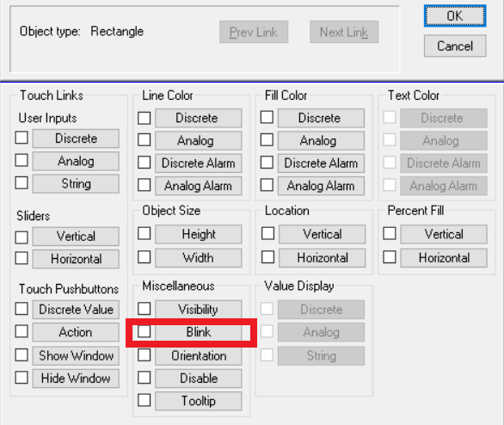Enable Fill Color Discrete Alarm checkbox
This screenshot has width=504, height=425.
[267, 163]
